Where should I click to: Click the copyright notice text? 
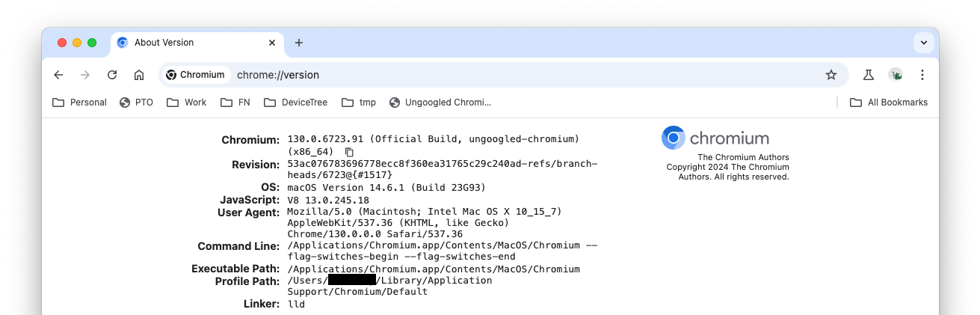[x=728, y=167]
